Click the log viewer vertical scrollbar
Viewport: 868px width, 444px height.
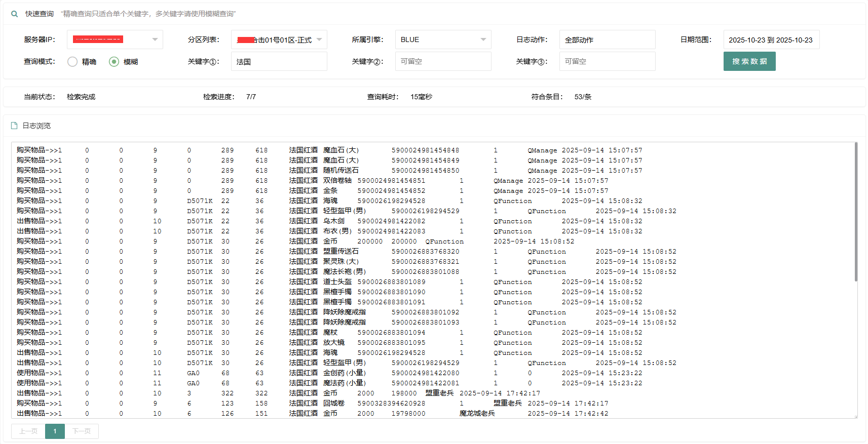click(x=856, y=213)
